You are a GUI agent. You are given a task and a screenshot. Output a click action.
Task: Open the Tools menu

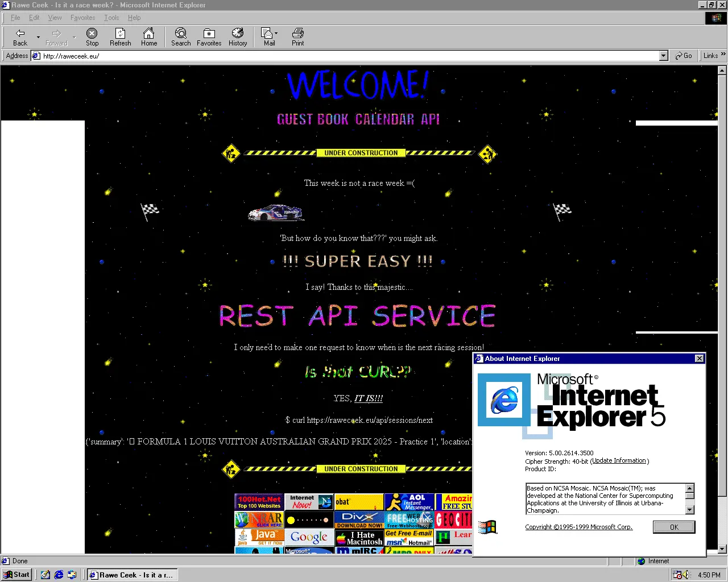[111, 18]
